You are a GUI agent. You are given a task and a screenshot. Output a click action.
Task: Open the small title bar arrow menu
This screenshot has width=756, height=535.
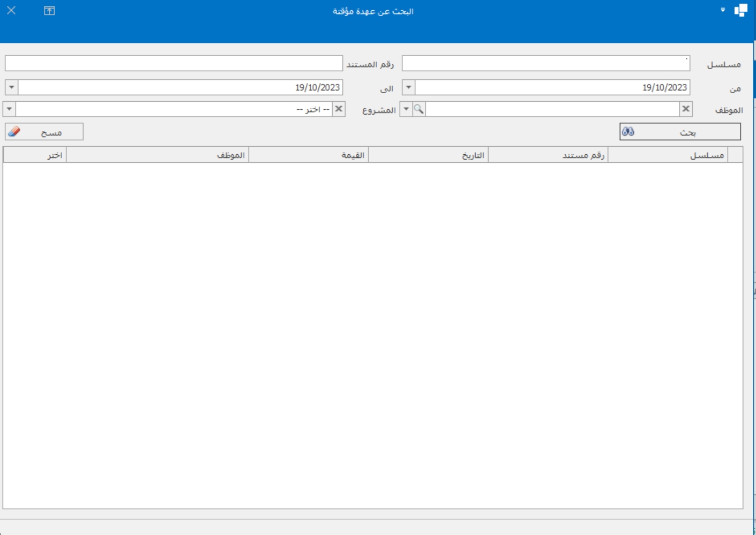click(x=723, y=10)
